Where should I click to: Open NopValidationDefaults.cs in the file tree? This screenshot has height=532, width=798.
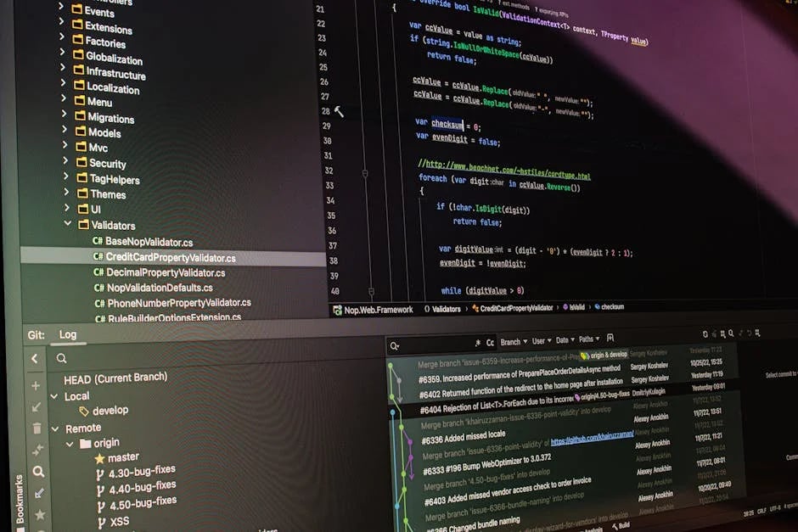pos(160,288)
